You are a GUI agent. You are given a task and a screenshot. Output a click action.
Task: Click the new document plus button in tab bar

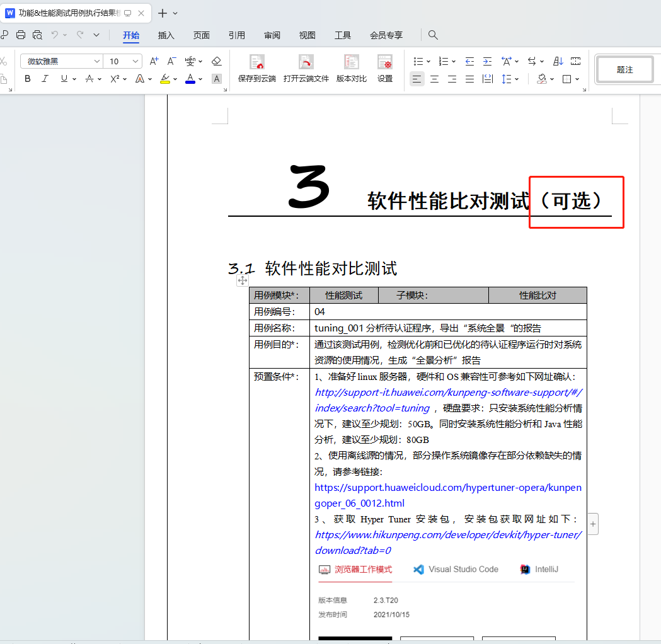coord(163,13)
